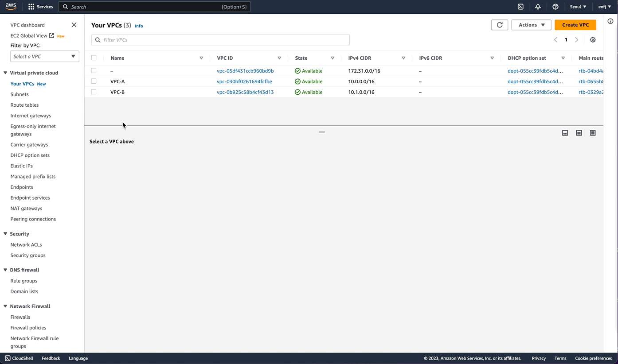Select all VPCs with header checkbox
This screenshot has height=364, width=618.
pyautogui.click(x=94, y=58)
